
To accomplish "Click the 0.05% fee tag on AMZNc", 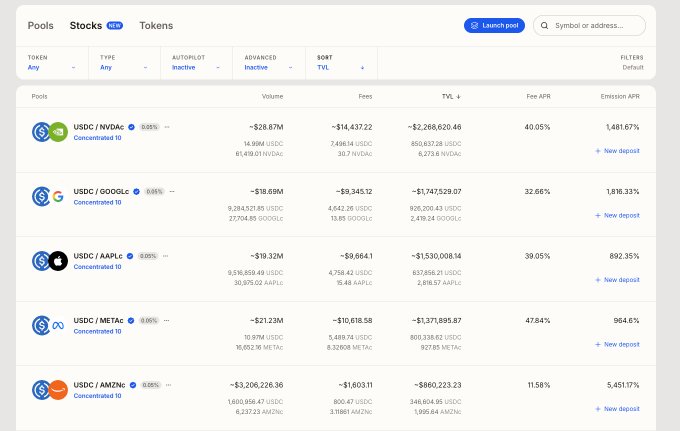I will pyautogui.click(x=150, y=385).
